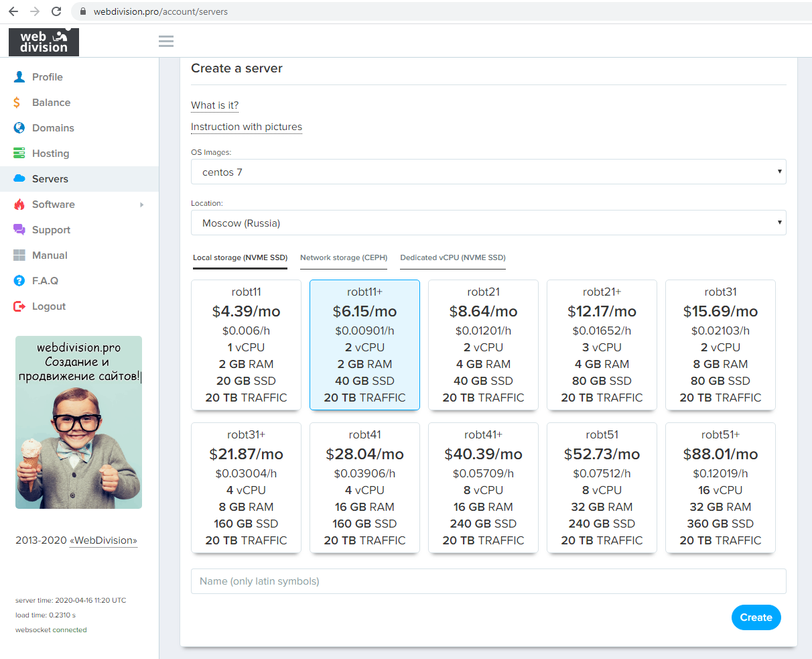The image size is (812, 659).
Task: Click the Hosting server icon
Action: point(19,154)
